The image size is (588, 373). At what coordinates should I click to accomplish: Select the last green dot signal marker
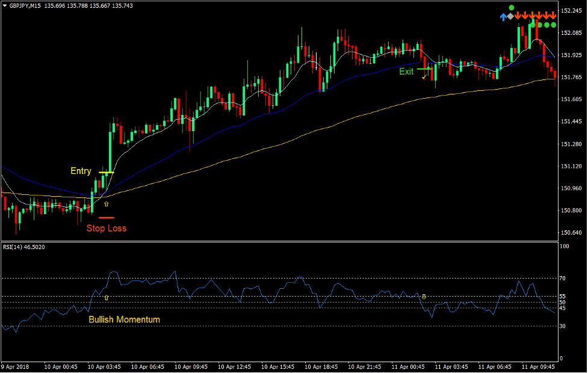(x=554, y=25)
